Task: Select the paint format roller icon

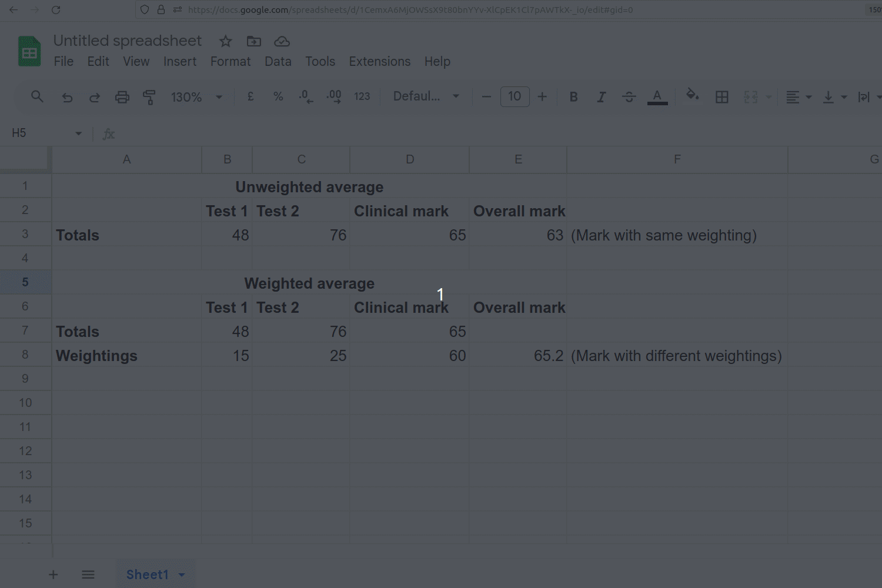Action: (x=149, y=97)
